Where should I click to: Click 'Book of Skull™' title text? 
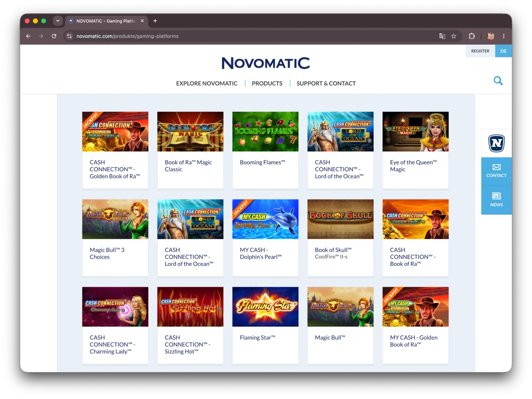pos(333,250)
